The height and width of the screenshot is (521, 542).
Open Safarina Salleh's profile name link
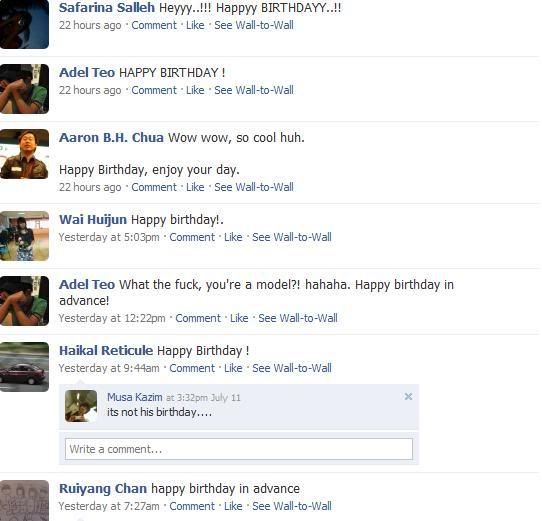(x=107, y=8)
